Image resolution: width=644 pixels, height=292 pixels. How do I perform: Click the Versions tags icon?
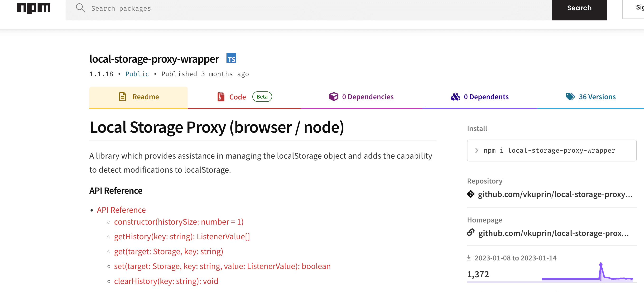point(570,96)
